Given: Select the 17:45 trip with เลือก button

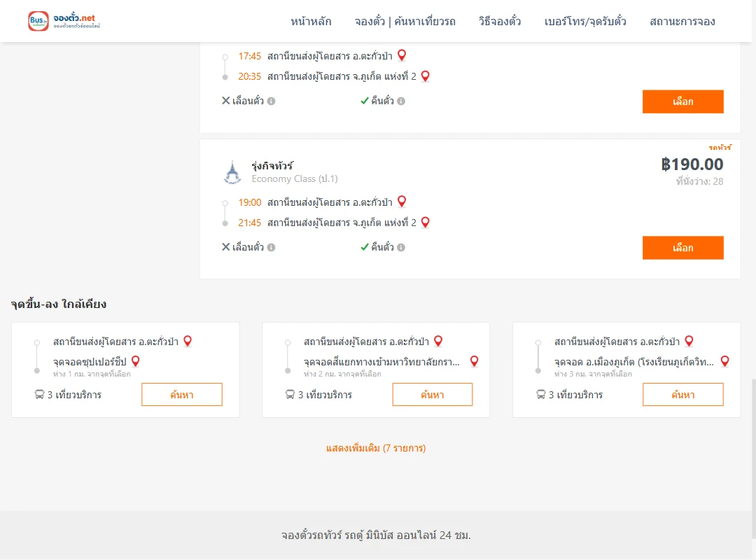Looking at the screenshot, I should click(x=682, y=101).
